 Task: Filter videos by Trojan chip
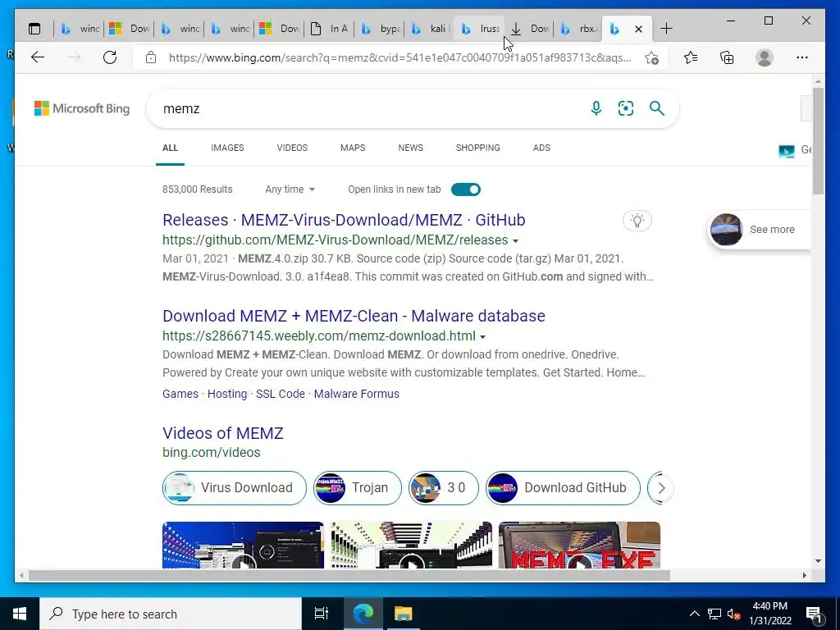(358, 488)
